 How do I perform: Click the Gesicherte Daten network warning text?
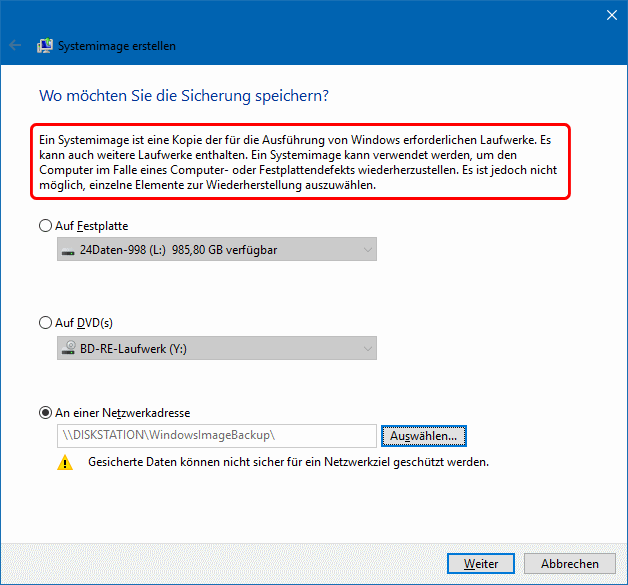click(288, 463)
